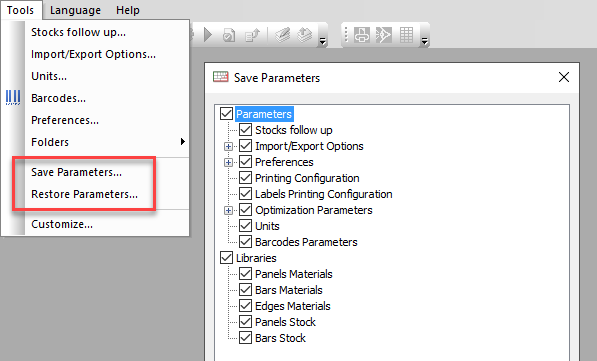Select the Bars Stock tree label
The image size is (597, 361).
click(x=280, y=338)
